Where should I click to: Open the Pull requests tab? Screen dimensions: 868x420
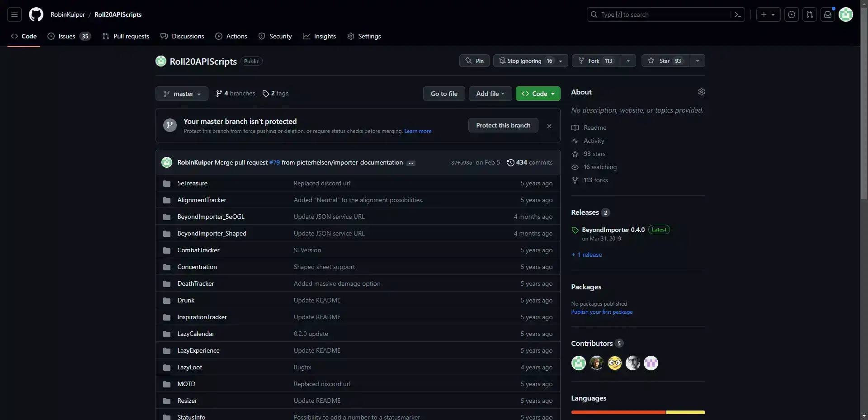coord(126,36)
